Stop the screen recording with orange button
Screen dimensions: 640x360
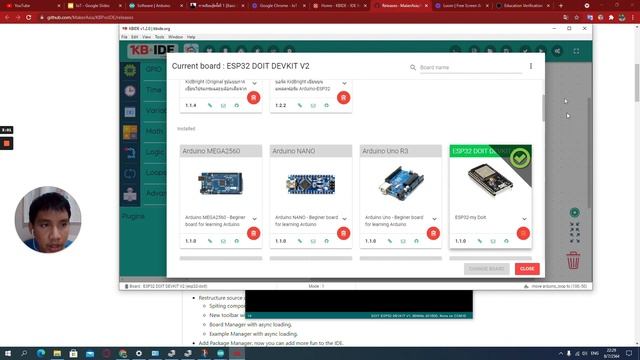(7, 143)
